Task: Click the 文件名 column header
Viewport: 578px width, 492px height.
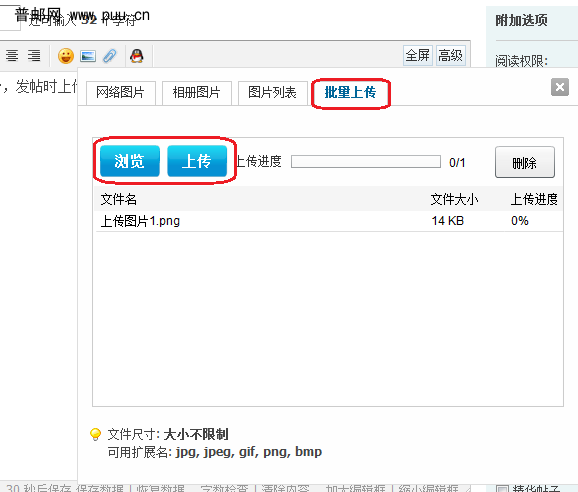Action: pyautogui.click(x=119, y=199)
